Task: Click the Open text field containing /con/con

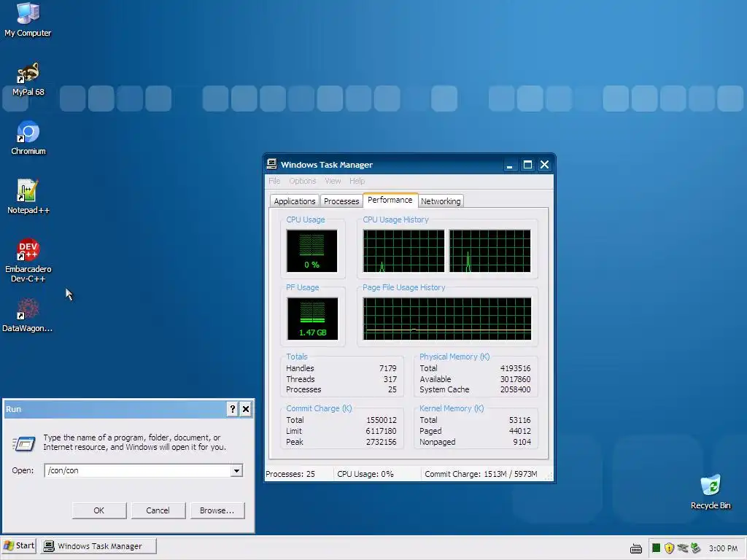Action: point(138,470)
